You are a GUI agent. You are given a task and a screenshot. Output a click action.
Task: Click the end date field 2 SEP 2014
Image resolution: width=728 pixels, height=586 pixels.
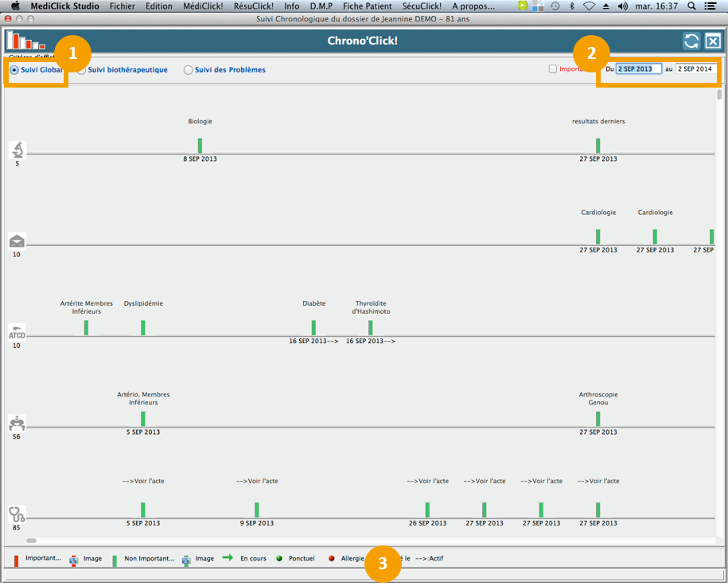tap(695, 69)
